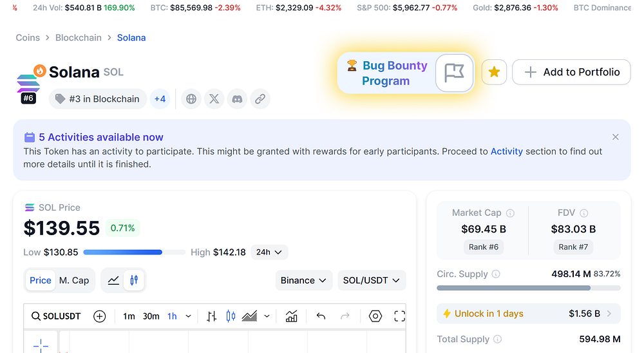Go to the Blockchain breadcrumb
Image resolution: width=644 pixels, height=353 pixels.
click(x=79, y=38)
